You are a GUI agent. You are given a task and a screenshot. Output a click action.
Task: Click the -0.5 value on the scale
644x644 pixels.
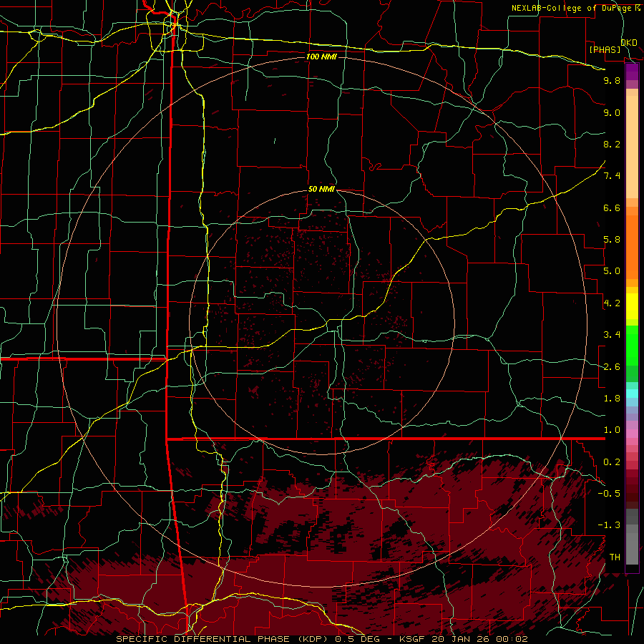[609, 494]
